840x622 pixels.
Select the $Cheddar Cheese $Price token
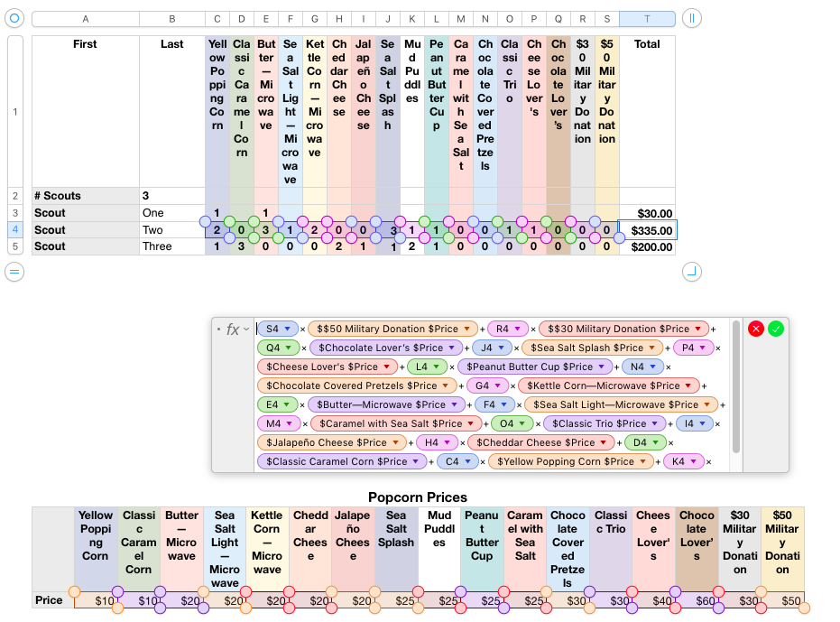click(x=541, y=442)
